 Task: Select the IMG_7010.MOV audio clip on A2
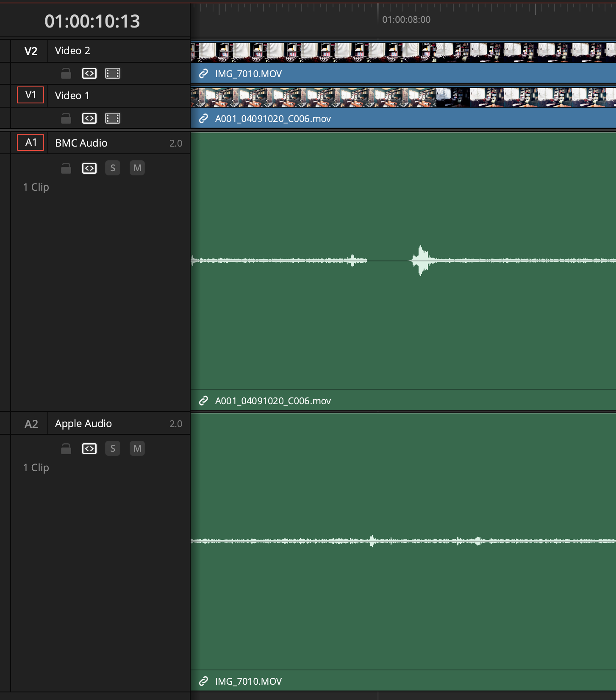403,552
